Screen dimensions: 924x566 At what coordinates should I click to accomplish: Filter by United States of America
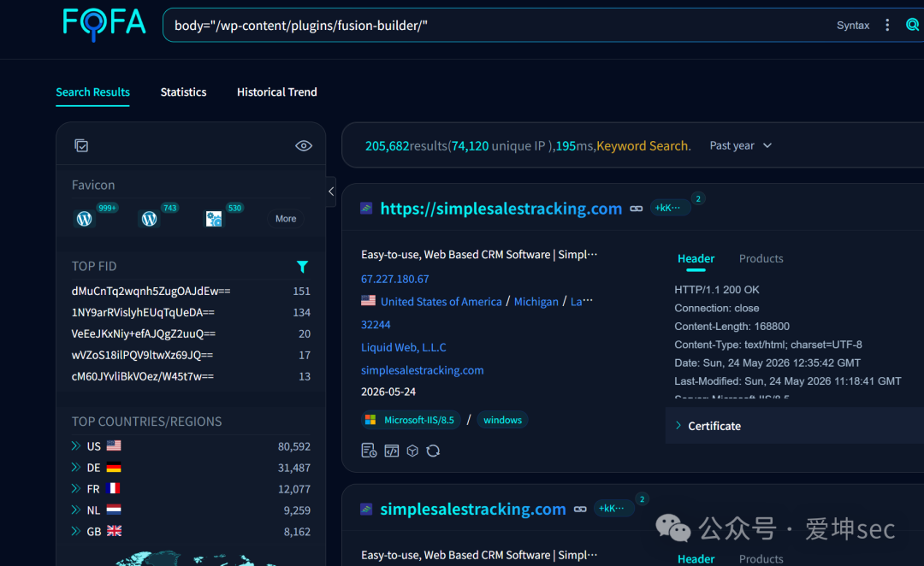coord(441,302)
